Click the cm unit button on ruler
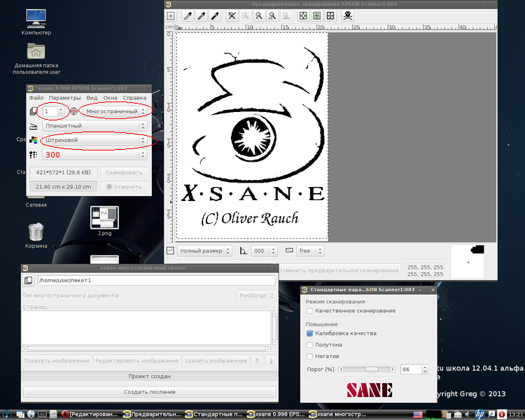This screenshot has width=525, height=420. pyautogui.click(x=169, y=27)
